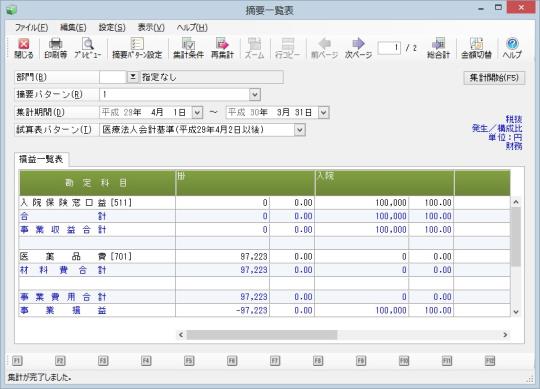540x389 pixels.
Task: Click the vertical scrollbar thumb
Action: 516,237
